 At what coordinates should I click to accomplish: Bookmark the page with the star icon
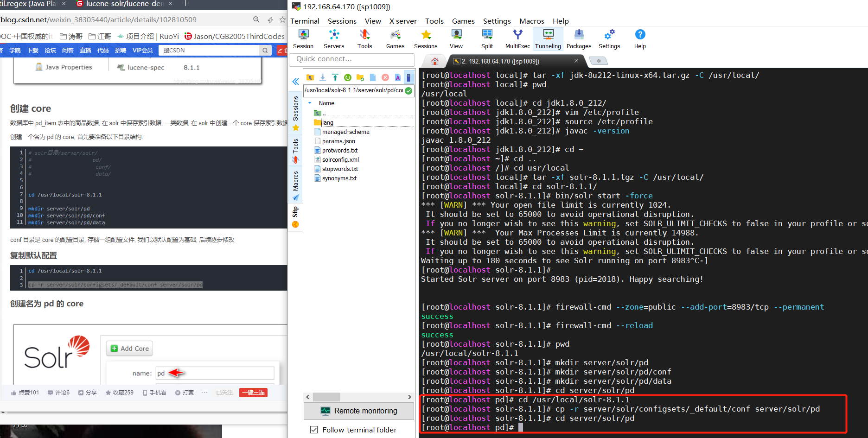click(x=282, y=19)
